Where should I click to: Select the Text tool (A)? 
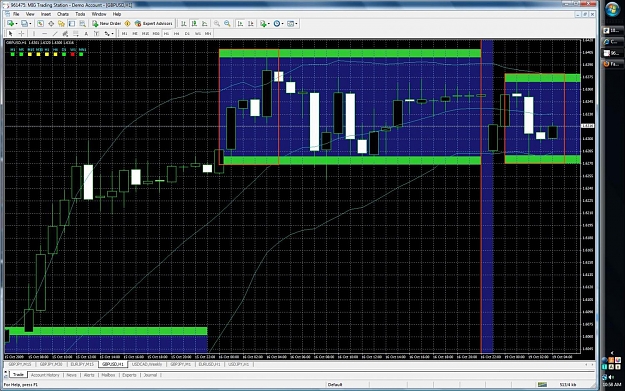(86, 33)
